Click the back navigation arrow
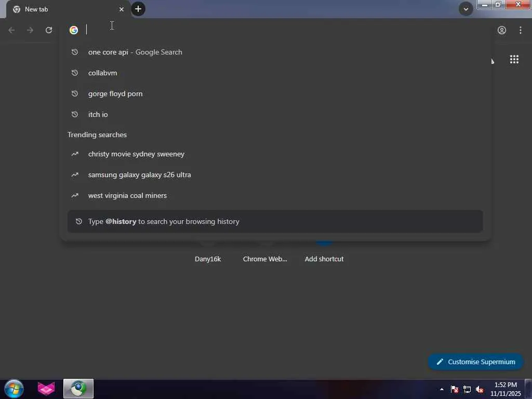Viewport: 532px width, 399px height. [x=11, y=30]
